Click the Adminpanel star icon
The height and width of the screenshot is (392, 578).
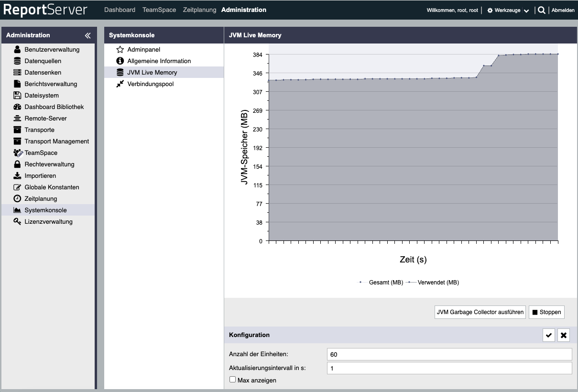pos(120,49)
